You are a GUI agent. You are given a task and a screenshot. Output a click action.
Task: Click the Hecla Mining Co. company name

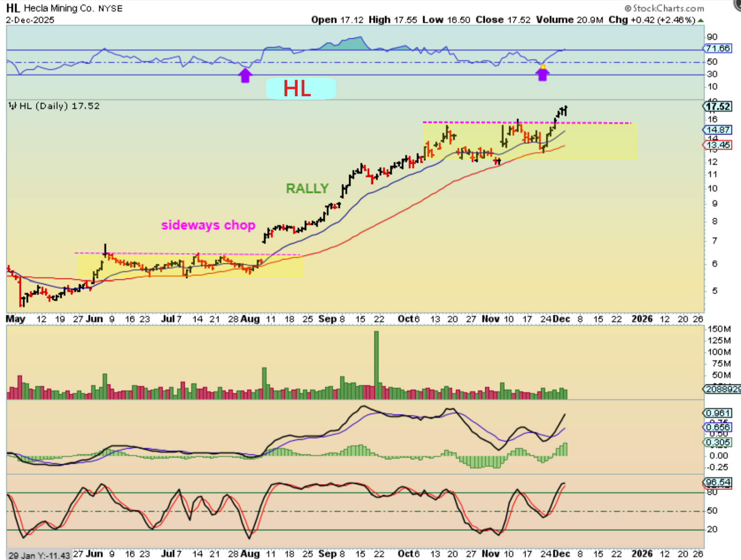point(58,8)
